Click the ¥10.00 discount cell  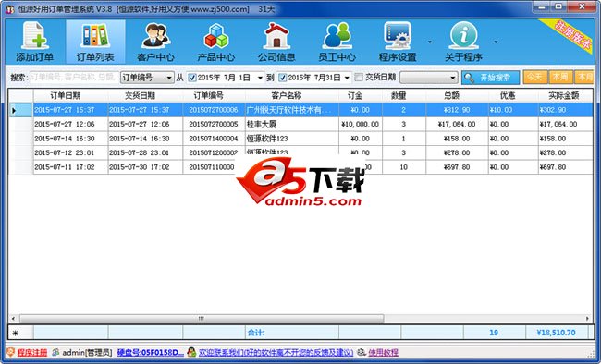click(x=513, y=110)
